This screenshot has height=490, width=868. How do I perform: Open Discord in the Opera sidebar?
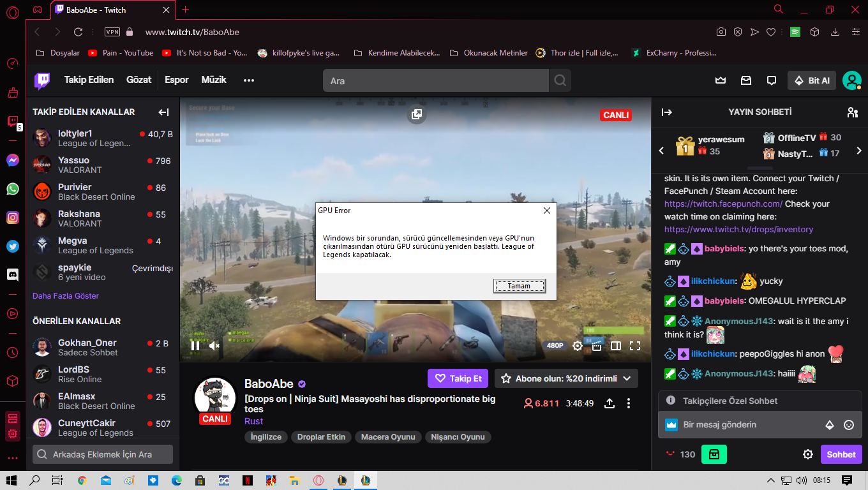tap(13, 275)
